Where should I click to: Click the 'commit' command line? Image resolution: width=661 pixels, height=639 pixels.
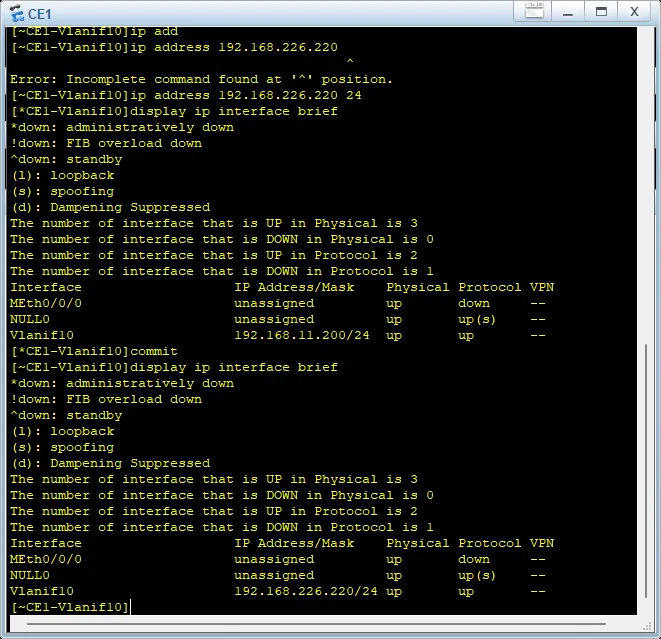[x=94, y=351]
